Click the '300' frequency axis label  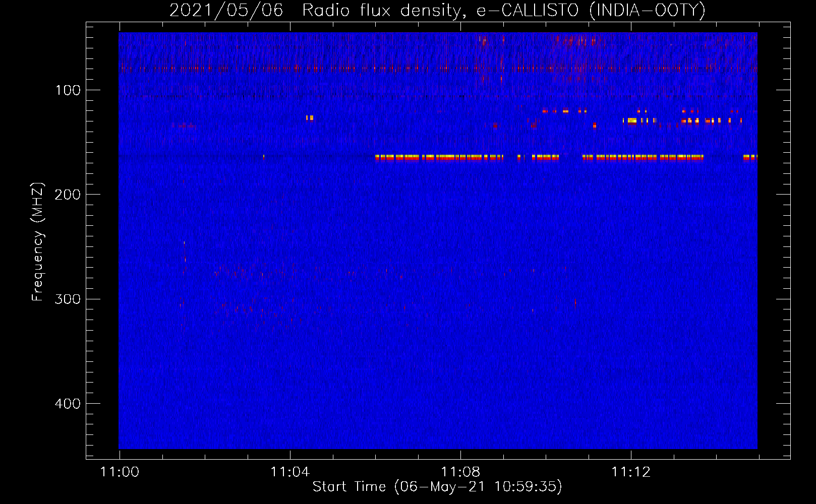pos(68,299)
